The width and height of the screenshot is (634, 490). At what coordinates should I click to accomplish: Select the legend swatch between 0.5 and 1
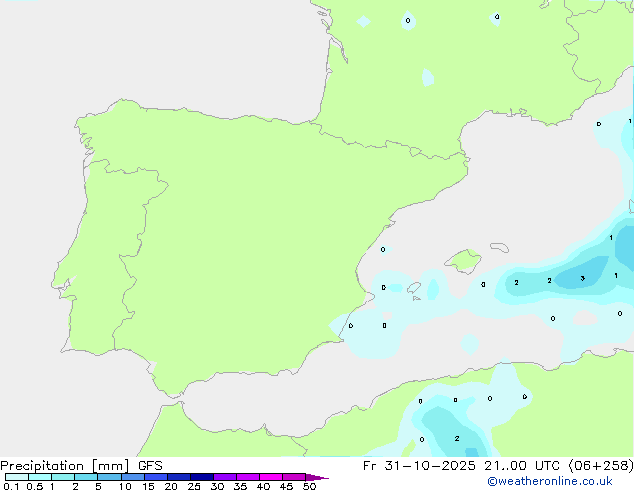[40, 477]
